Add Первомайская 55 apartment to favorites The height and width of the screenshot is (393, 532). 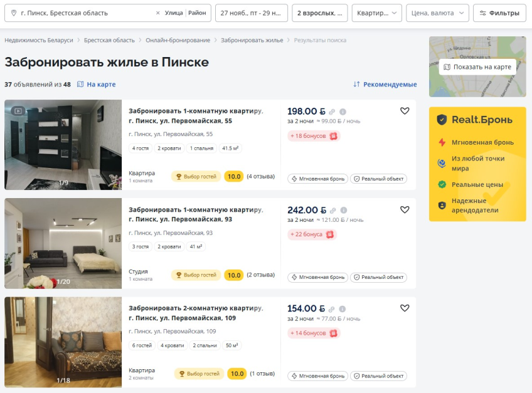pyautogui.click(x=405, y=111)
